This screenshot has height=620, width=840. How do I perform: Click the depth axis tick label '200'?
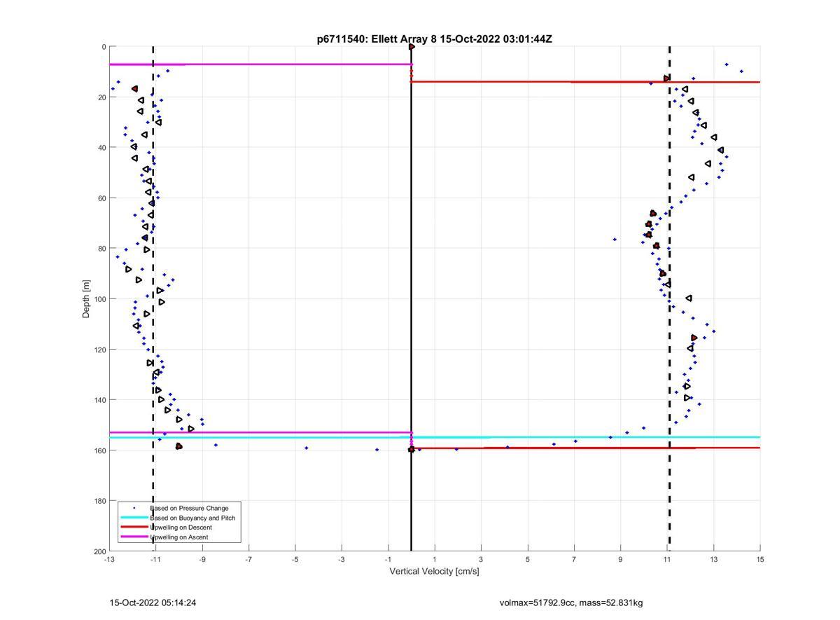click(99, 551)
